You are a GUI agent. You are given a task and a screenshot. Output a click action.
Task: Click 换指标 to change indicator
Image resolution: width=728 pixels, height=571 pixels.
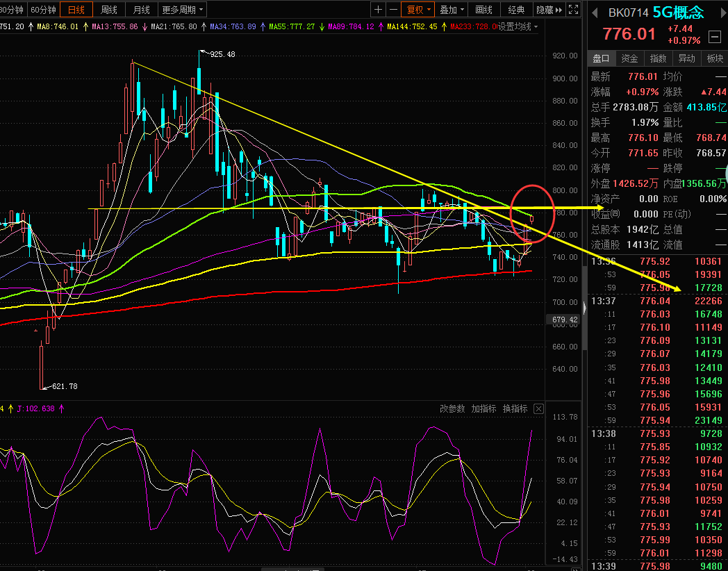pos(515,408)
